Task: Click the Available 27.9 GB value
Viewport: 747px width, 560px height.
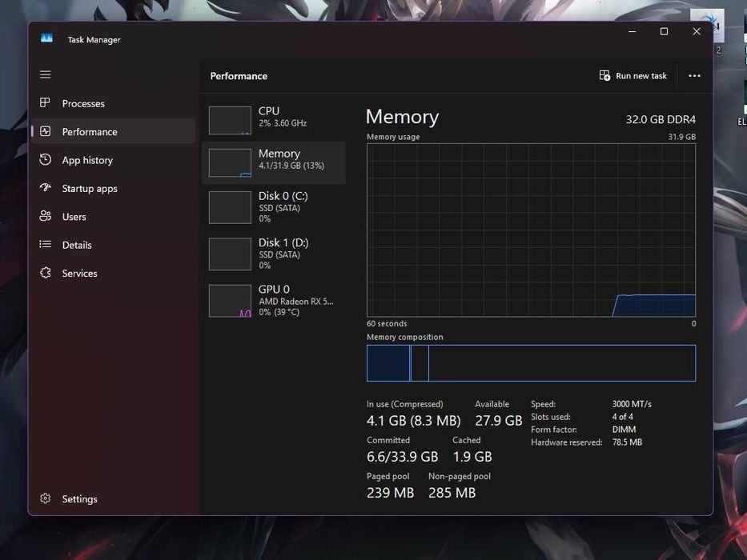Action: 498,421
